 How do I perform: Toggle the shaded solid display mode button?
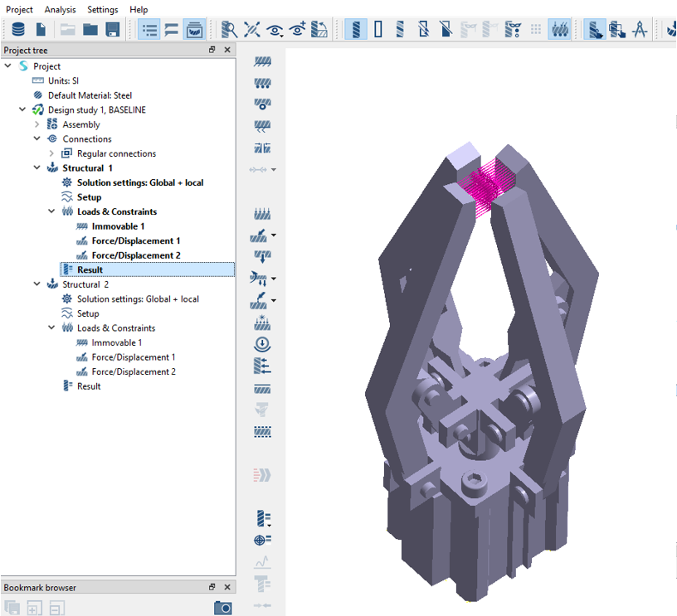[x=356, y=30]
